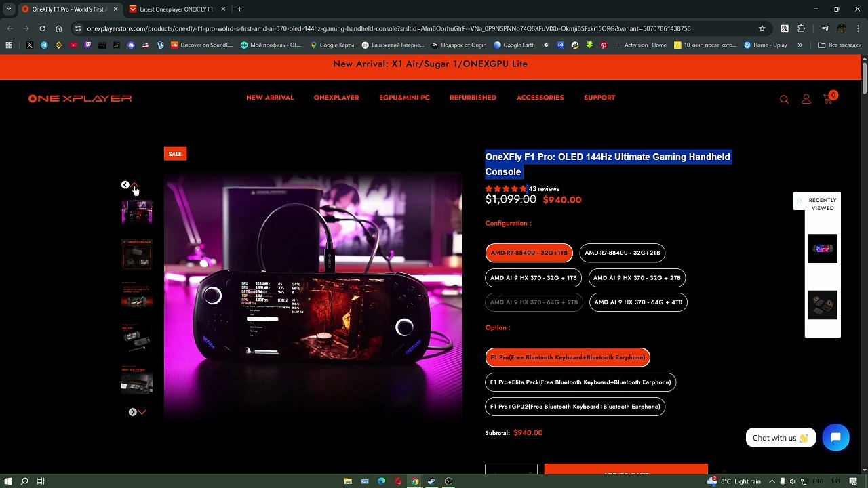
Task: Open the chat bubble icon
Action: [835, 437]
